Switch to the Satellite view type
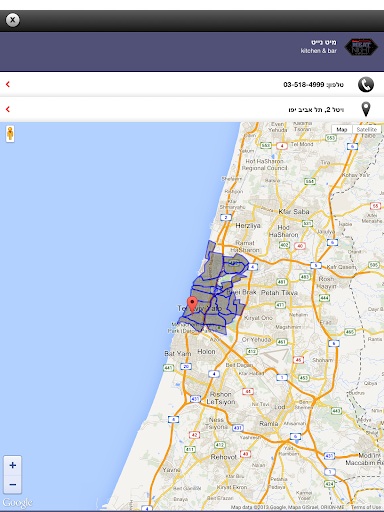The height and width of the screenshot is (512, 384). [x=367, y=129]
